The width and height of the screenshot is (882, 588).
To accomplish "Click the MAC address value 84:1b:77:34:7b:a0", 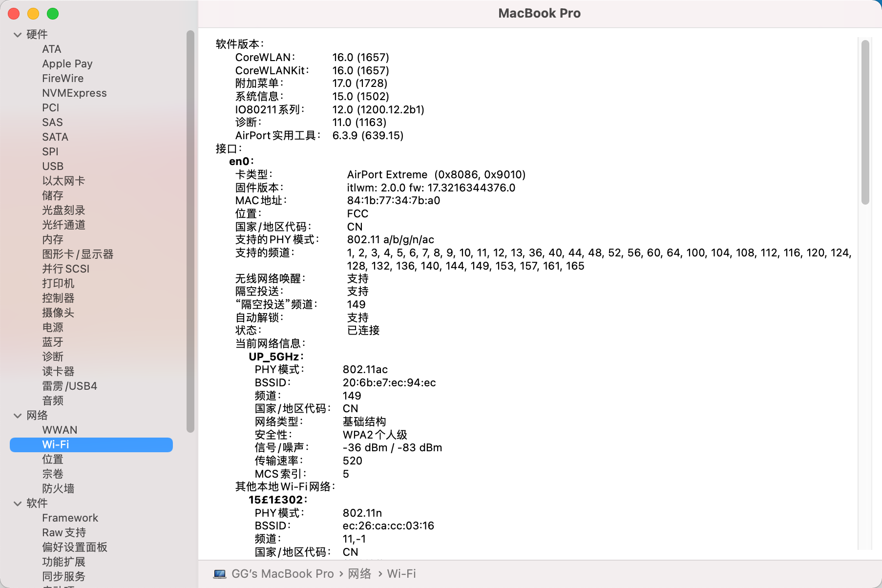I will click(394, 201).
